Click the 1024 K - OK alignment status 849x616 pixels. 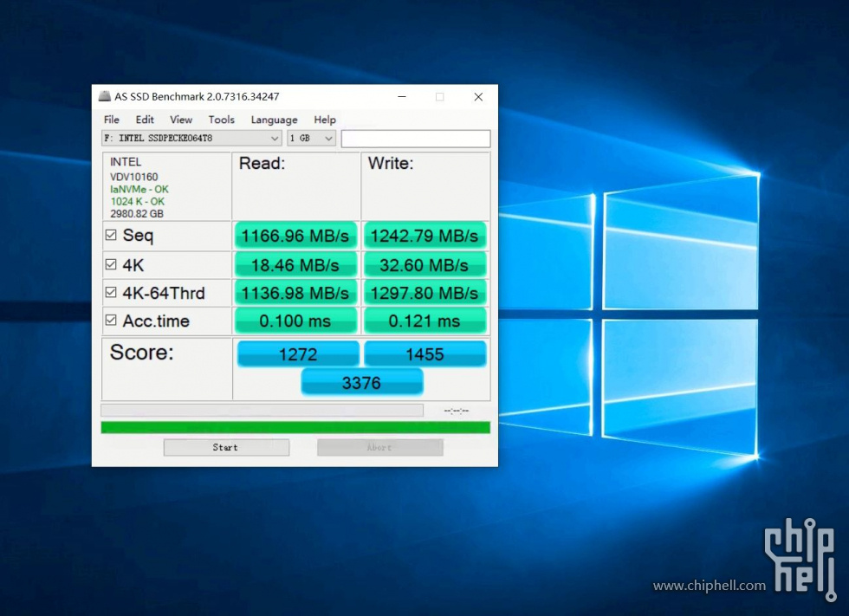[x=138, y=201]
